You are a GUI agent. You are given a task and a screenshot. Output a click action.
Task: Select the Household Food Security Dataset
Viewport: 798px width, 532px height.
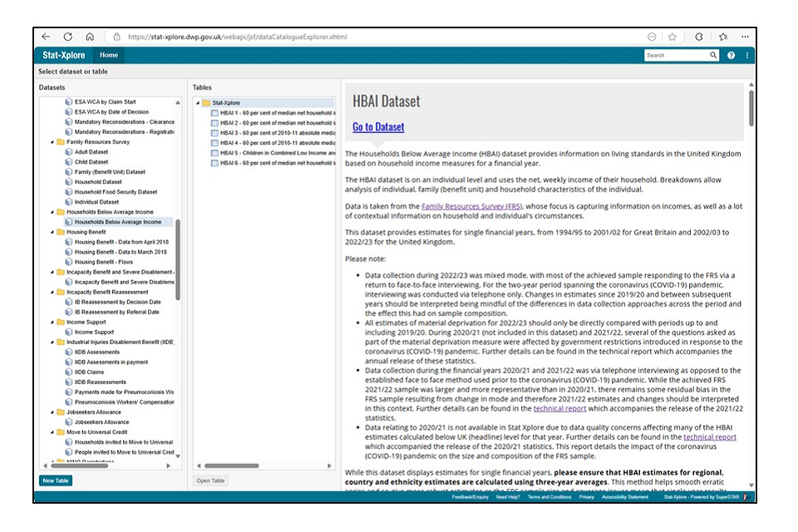(116, 192)
